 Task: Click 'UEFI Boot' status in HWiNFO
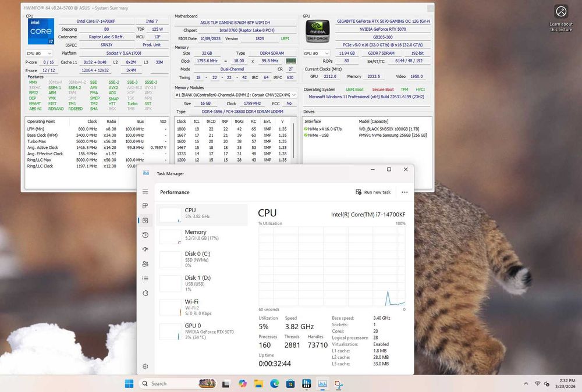(354, 90)
